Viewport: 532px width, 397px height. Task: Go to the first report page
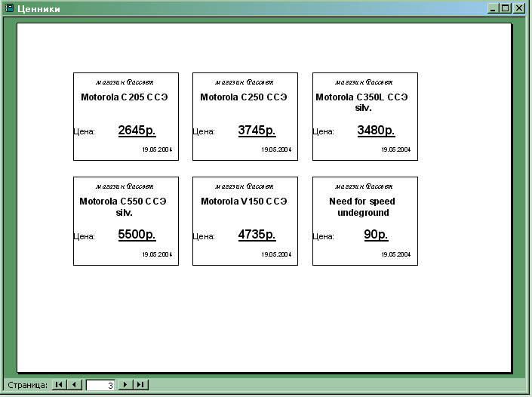(58, 385)
